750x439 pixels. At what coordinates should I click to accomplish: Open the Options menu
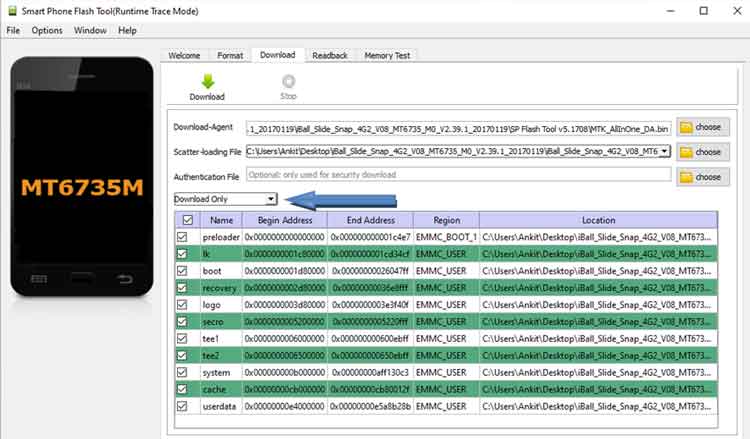[47, 30]
